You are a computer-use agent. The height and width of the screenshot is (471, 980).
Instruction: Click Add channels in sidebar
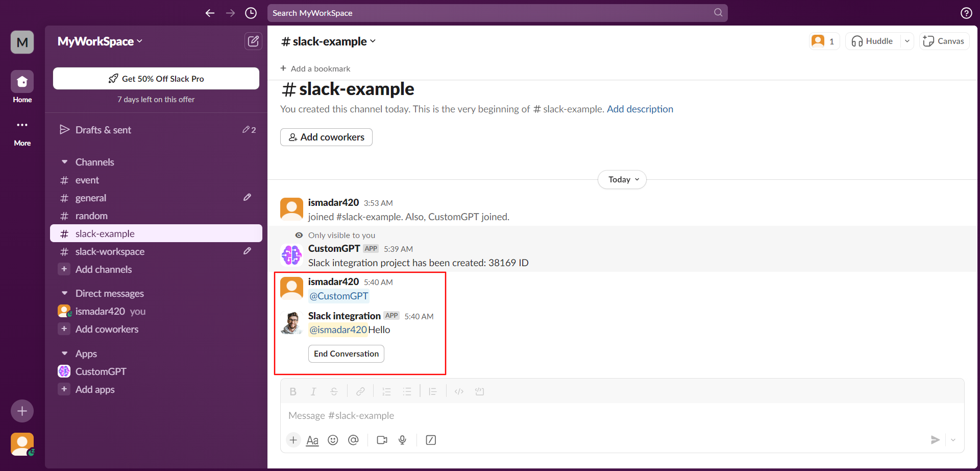point(156,269)
